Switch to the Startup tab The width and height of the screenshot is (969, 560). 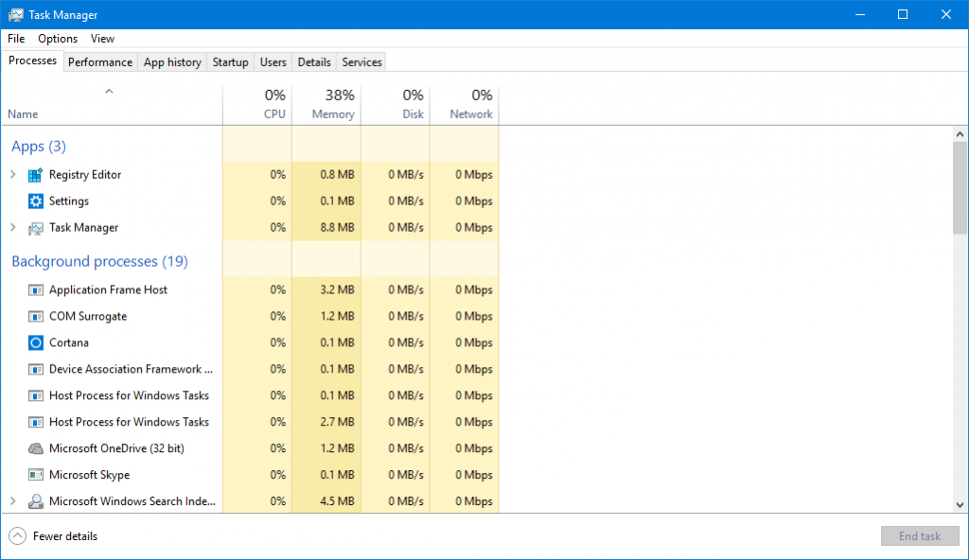pos(230,61)
